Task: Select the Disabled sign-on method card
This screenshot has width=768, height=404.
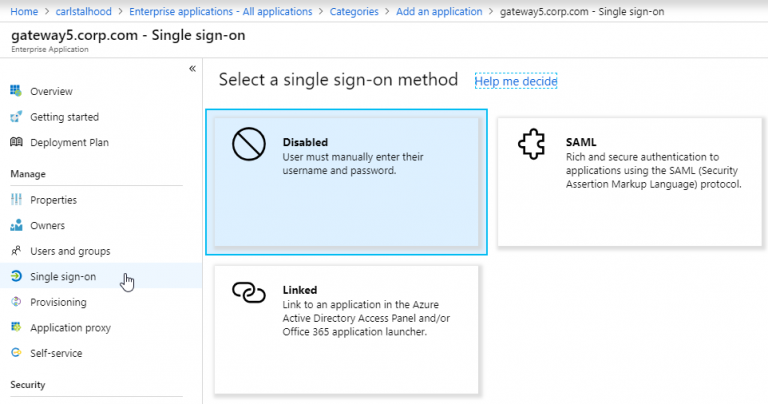Action: click(x=346, y=181)
